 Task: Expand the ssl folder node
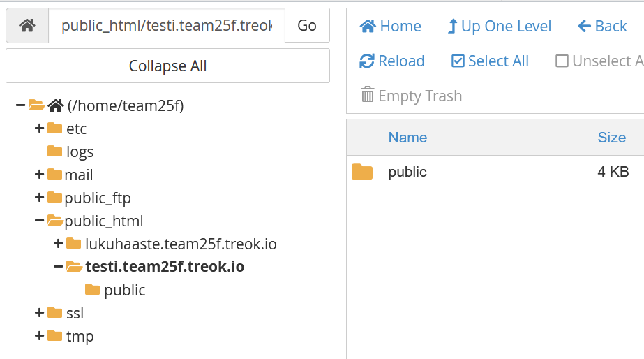point(40,313)
